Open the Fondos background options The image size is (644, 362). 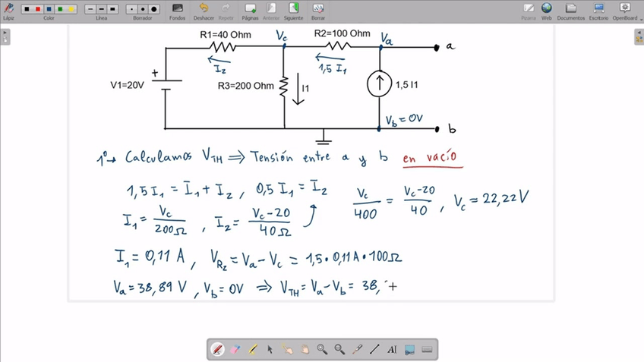point(178,11)
